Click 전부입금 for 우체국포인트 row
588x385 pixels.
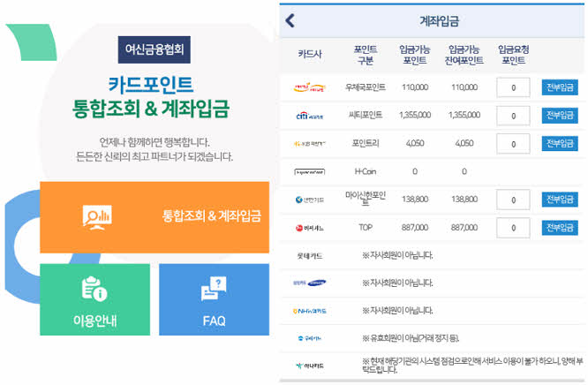point(560,87)
